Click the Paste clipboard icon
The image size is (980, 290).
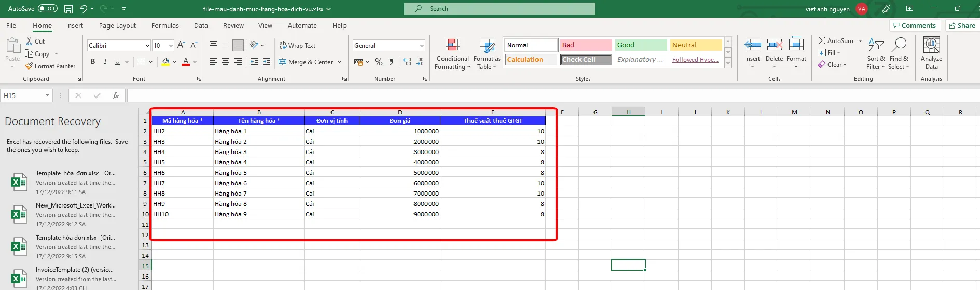[12, 46]
